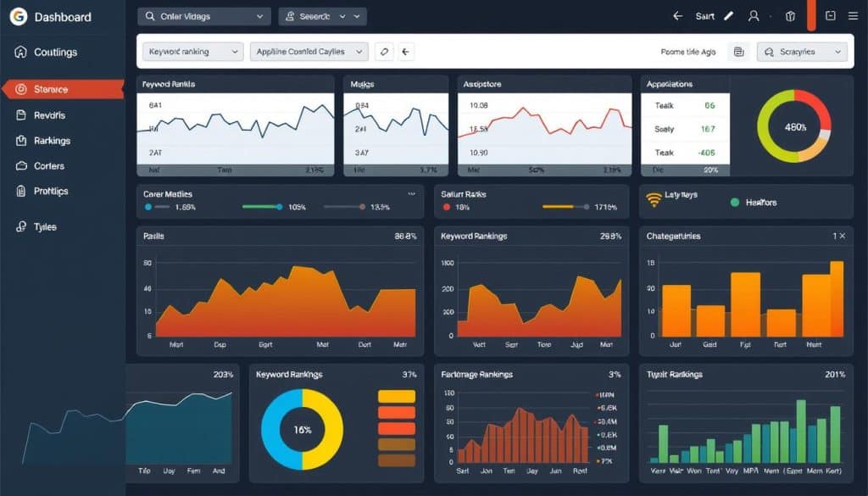Click the Soaly 167 row
Viewport: 868px width, 496px height.
[x=685, y=129]
